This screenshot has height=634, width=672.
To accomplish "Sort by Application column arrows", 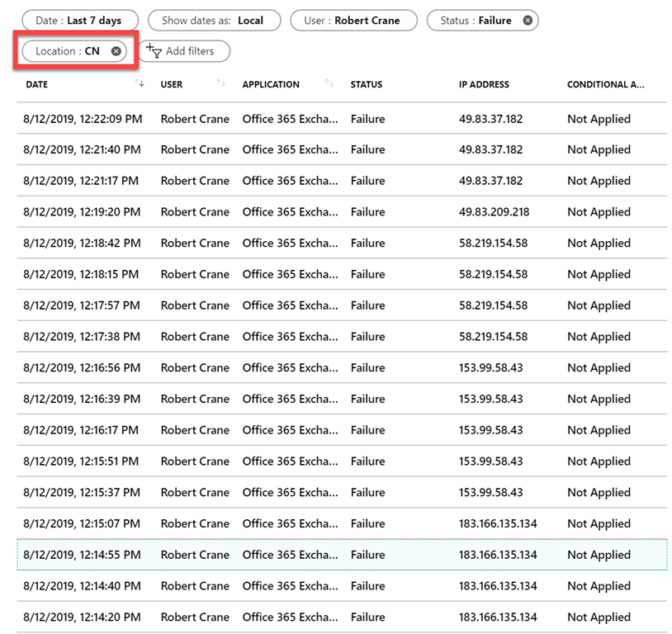I will tap(329, 84).
